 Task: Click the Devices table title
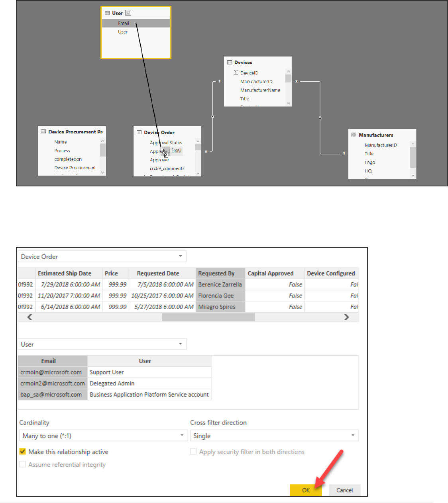coord(243,62)
